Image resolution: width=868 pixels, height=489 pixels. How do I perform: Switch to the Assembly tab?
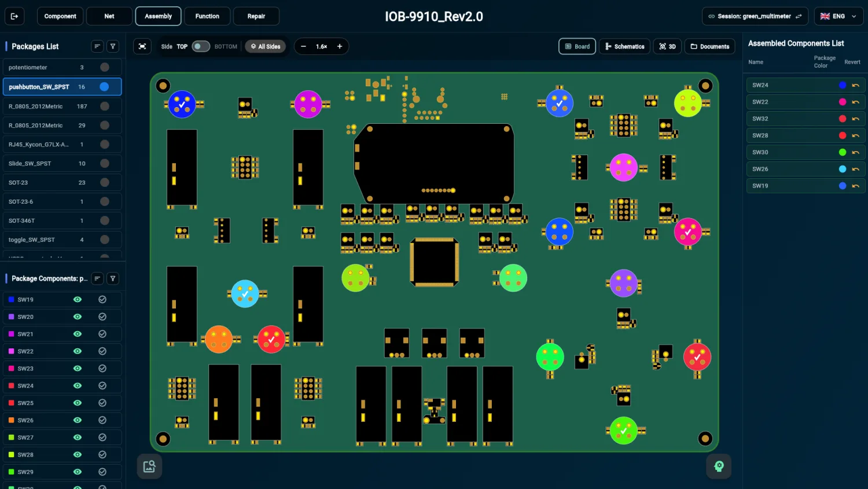click(158, 16)
